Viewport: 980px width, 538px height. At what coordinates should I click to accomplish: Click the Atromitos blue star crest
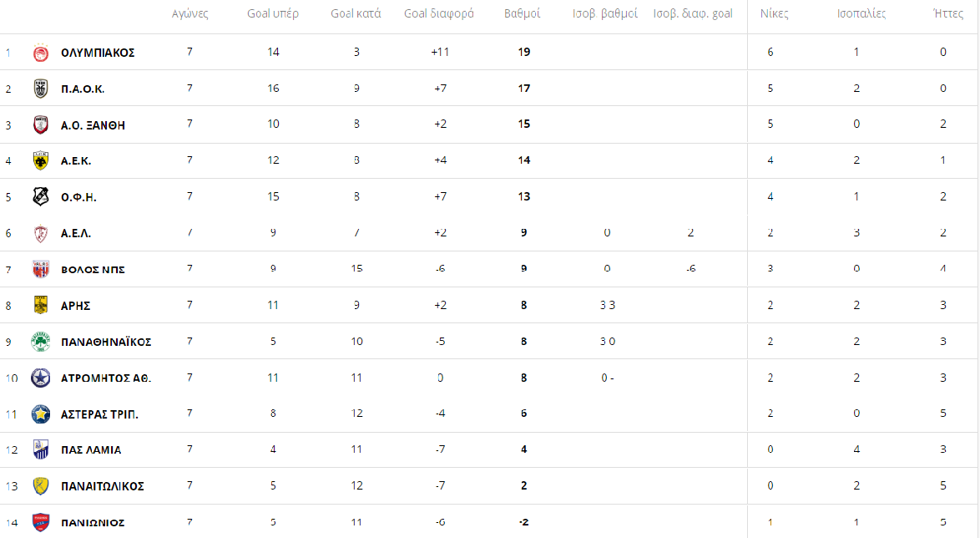tap(40, 378)
